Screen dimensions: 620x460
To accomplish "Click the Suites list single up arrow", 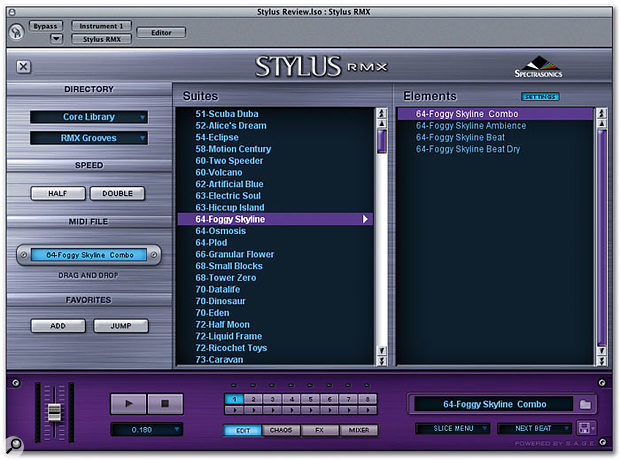I will [382, 124].
